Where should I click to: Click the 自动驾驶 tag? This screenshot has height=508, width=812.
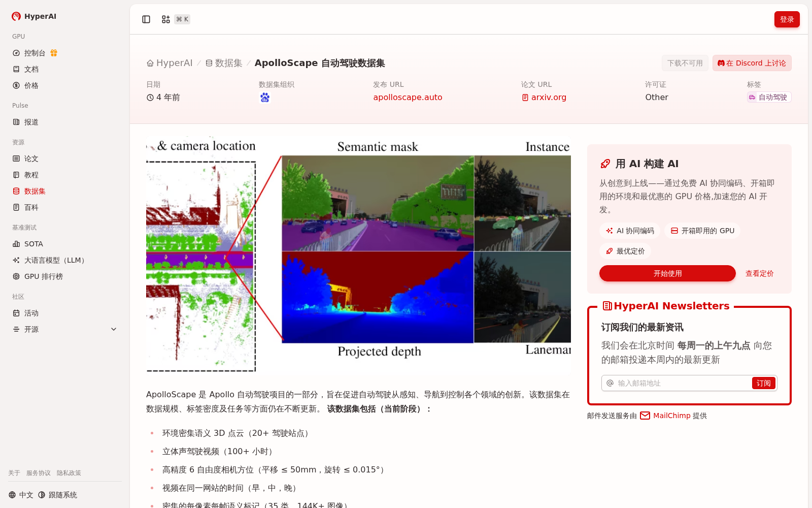(769, 97)
